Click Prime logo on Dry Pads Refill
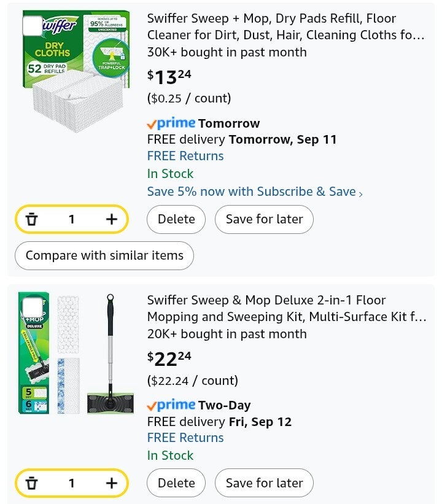Screen dimensions: 442x504 [x=171, y=123]
